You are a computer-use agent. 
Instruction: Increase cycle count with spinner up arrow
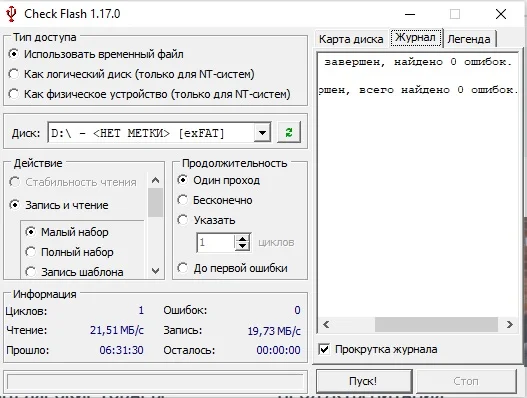[x=242, y=238]
